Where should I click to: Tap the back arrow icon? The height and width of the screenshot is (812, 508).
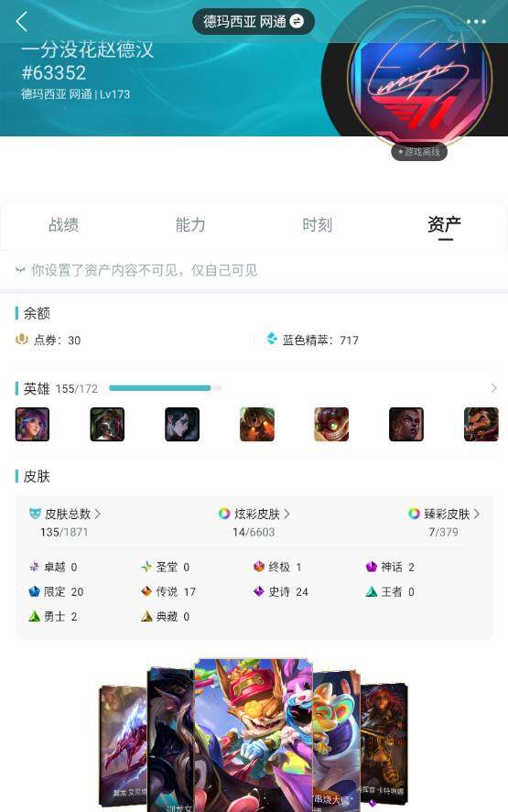coord(22,22)
